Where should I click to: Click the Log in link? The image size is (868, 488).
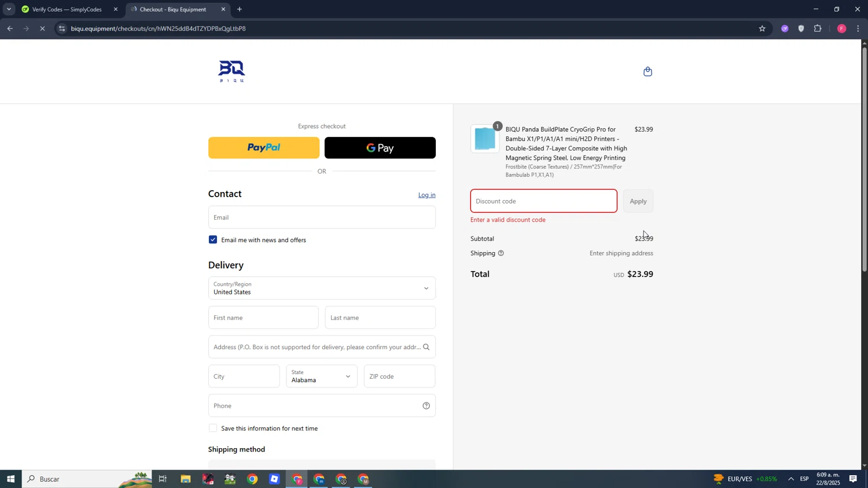pyautogui.click(x=427, y=195)
